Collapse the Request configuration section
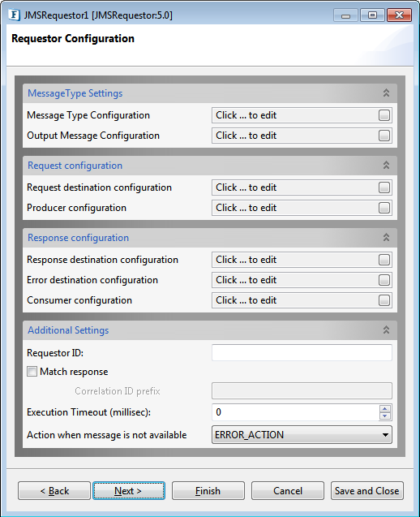 pos(386,166)
